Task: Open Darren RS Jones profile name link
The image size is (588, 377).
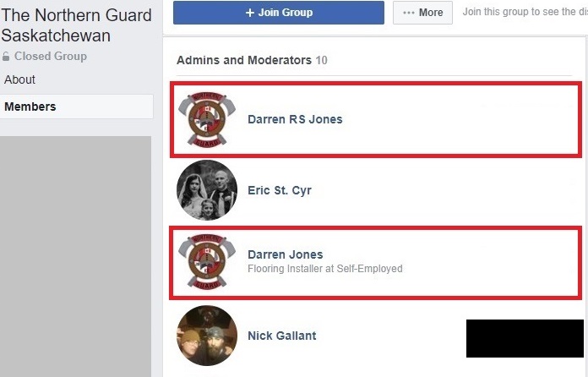Action: (295, 119)
